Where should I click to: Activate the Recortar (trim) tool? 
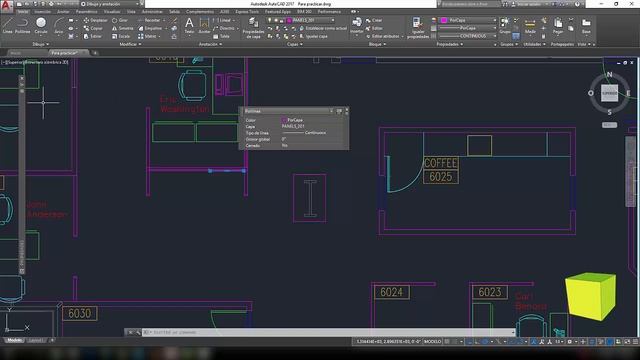[x=149, y=20]
